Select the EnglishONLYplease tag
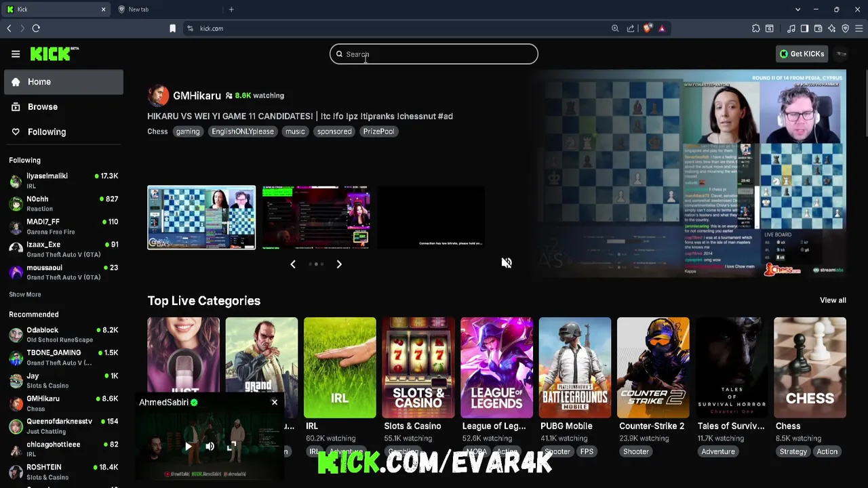868x488 pixels. coord(242,131)
